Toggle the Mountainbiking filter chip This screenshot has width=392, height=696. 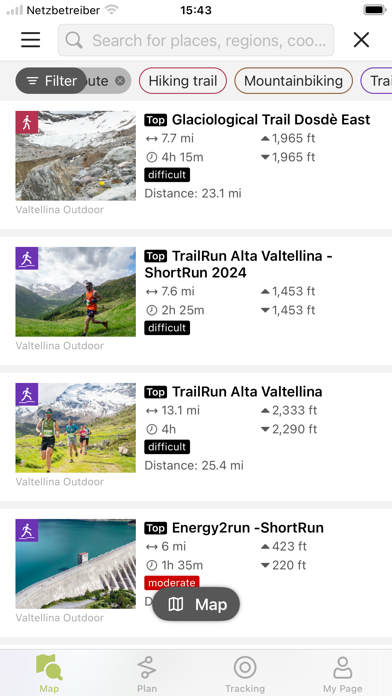coord(293,81)
